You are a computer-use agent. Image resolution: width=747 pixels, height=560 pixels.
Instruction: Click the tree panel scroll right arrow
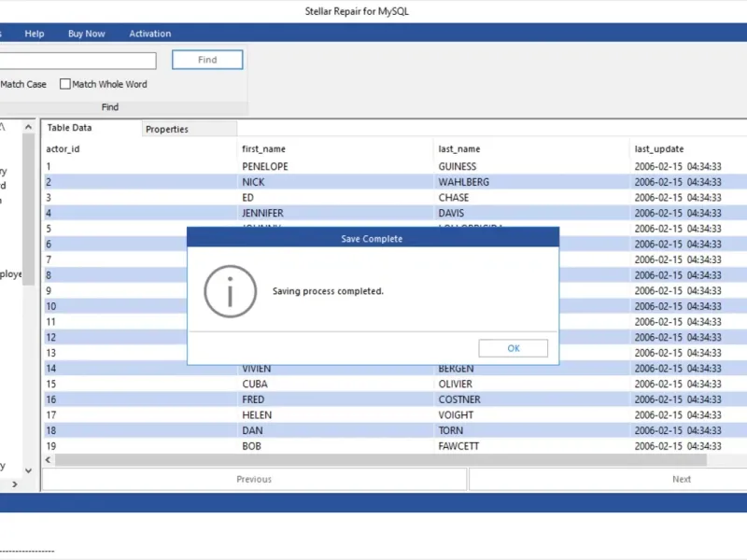(x=14, y=484)
